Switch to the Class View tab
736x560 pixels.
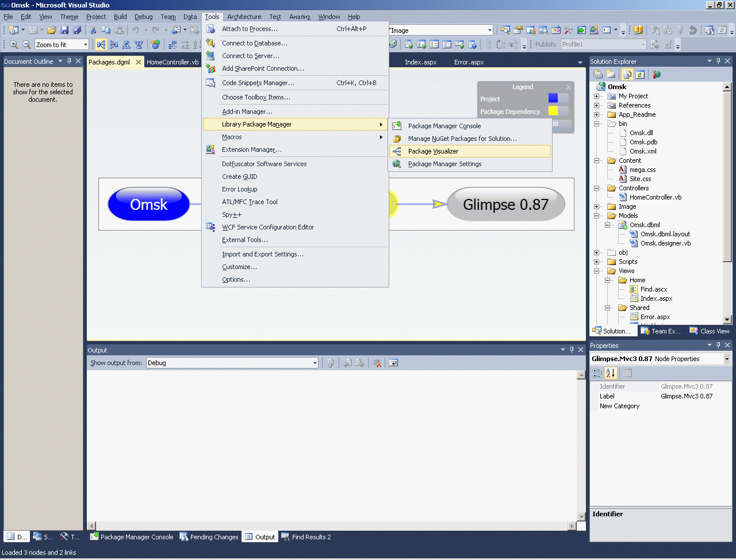click(710, 331)
